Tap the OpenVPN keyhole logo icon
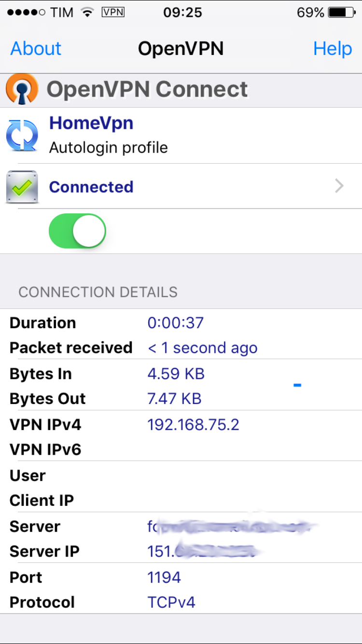The image size is (362, 644). [22, 89]
